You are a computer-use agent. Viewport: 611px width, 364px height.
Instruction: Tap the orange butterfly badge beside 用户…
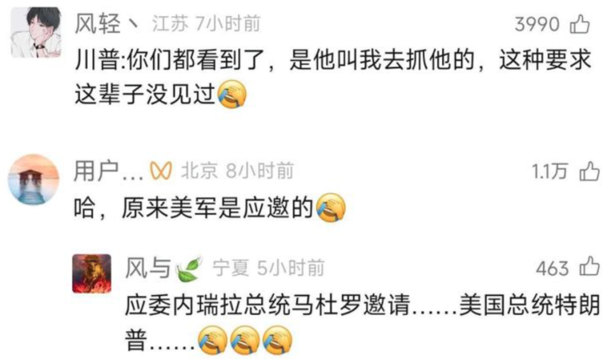coord(161,171)
